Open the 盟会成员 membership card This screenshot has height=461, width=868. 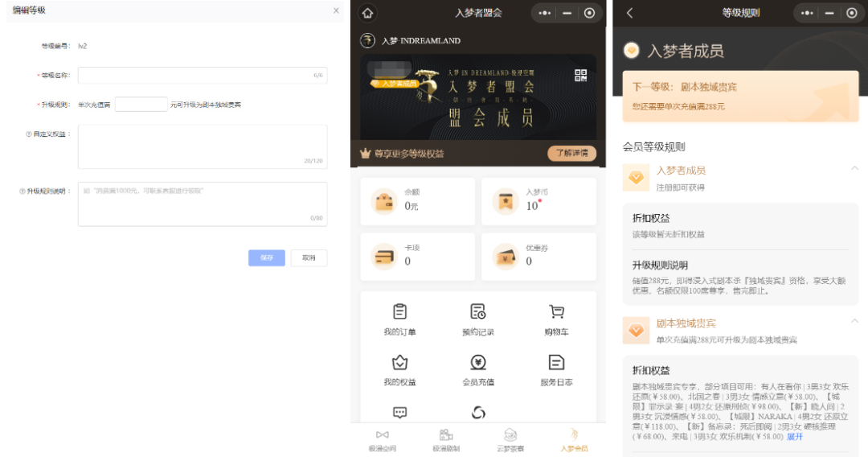[x=478, y=97]
